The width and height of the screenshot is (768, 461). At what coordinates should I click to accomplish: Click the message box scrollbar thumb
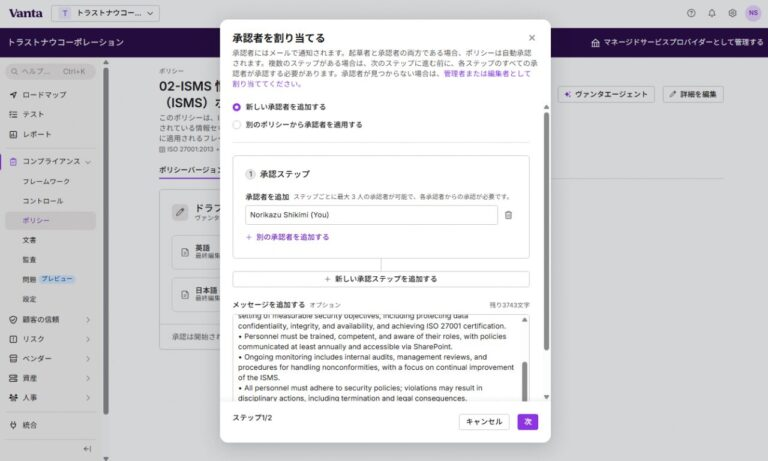click(525, 382)
